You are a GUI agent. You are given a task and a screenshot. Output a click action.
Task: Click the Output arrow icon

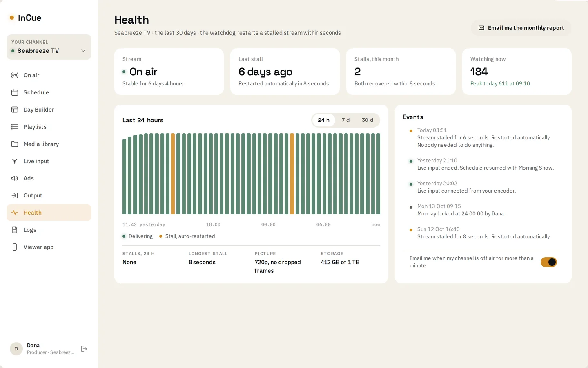(x=15, y=195)
